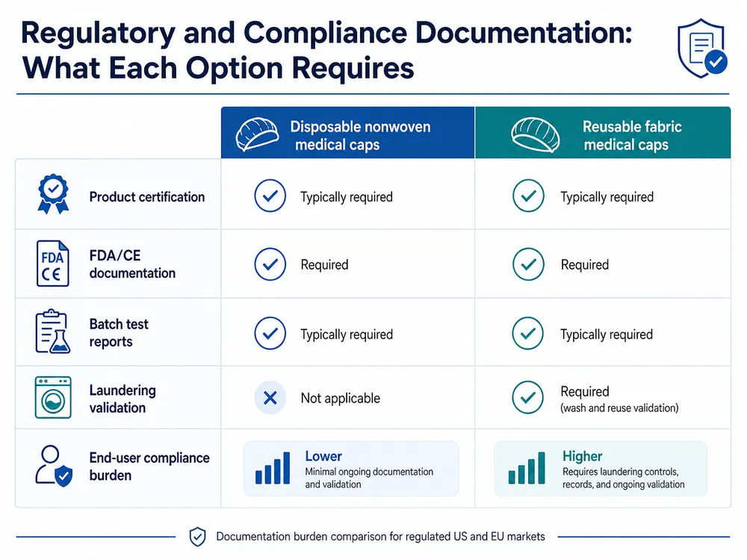
Task: Click the Lower burden heading
Action: (323, 456)
